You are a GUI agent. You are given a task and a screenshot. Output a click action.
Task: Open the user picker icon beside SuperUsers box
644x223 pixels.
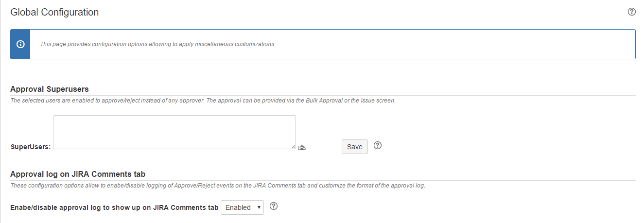(x=302, y=147)
